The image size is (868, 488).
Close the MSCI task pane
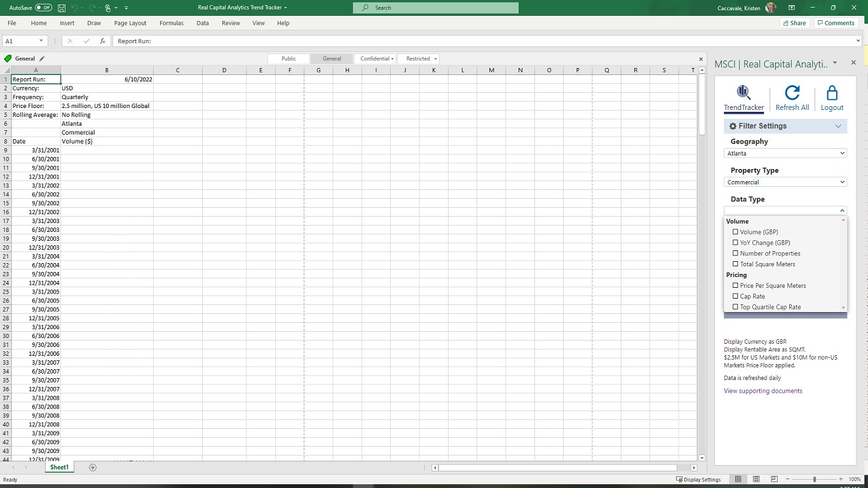click(853, 62)
